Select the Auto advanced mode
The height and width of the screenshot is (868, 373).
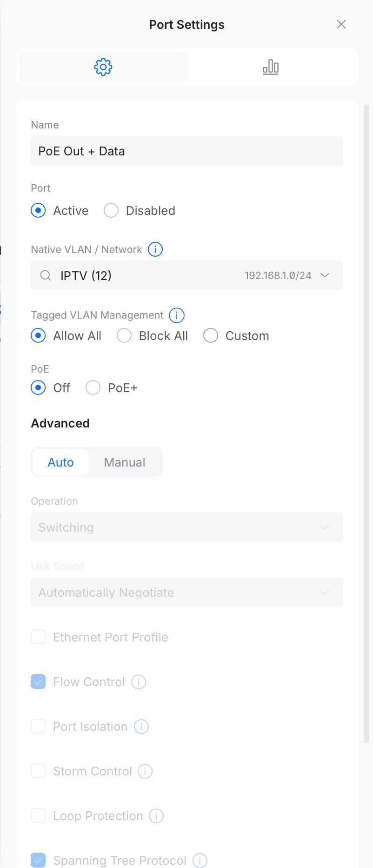tap(61, 462)
